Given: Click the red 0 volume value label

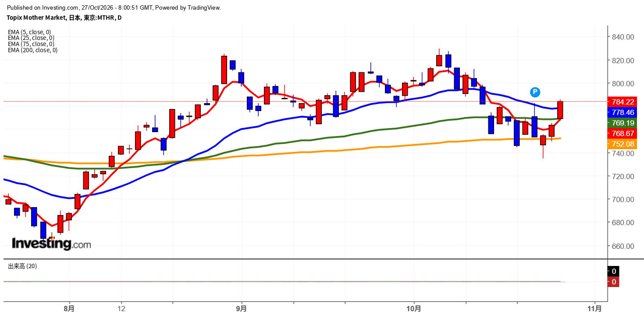Looking at the screenshot, I should click(613, 282).
